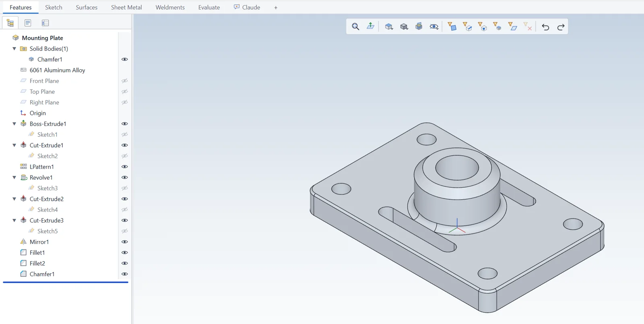
Task: Collapse the Solid Bodies folder
Action: [x=14, y=49]
